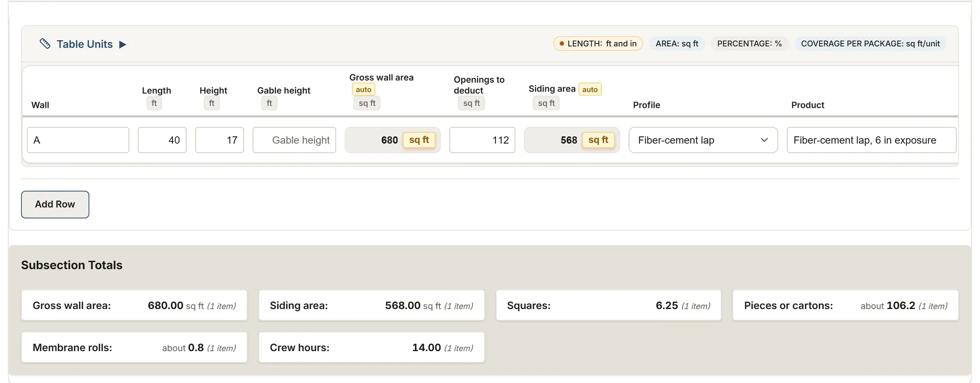This screenshot has width=980, height=383.
Task: Select the COVERAGE PER PACKAGE unit chip
Action: pos(870,44)
